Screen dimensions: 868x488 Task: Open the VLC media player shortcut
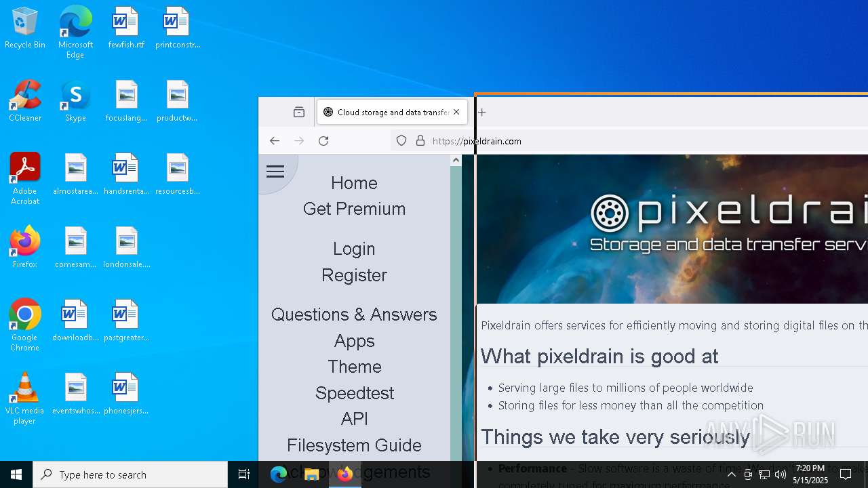pyautogui.click(x=25, y=399)
